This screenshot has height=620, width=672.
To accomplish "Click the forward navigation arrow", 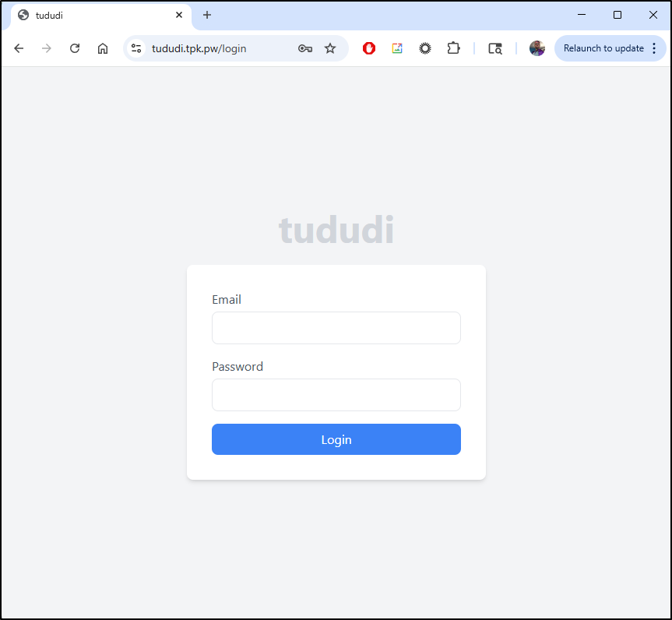I will pos(46,48).
